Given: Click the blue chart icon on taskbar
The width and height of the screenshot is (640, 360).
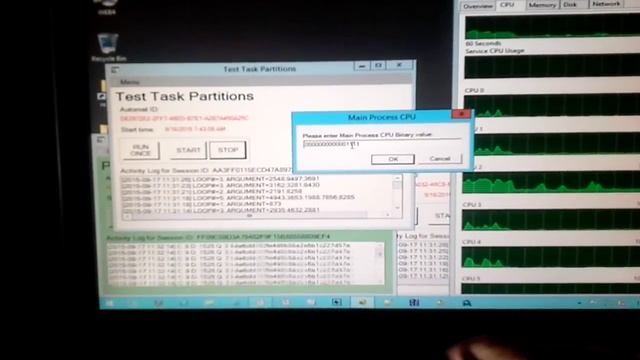Looking at the screenshot, I should [x=414, y=302].
